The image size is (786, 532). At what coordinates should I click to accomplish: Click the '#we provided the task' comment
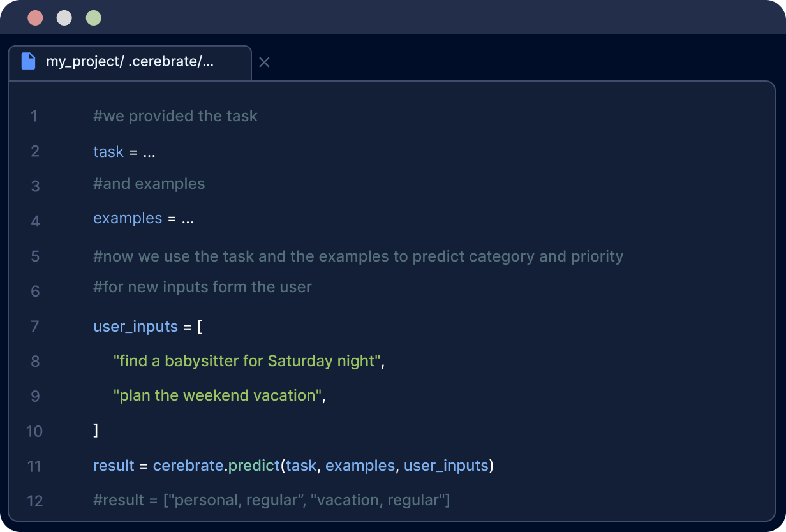[x=175, y=116]
